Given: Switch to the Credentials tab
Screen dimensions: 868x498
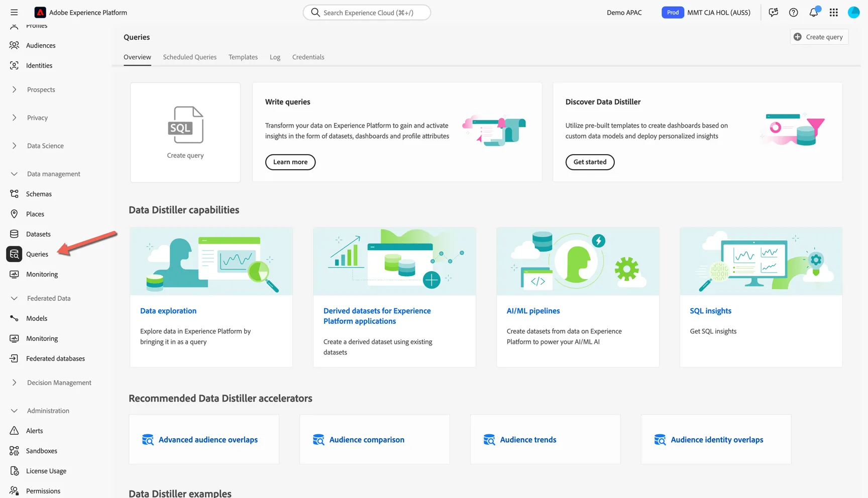Looking at the screenshot, I should point(308,57).
